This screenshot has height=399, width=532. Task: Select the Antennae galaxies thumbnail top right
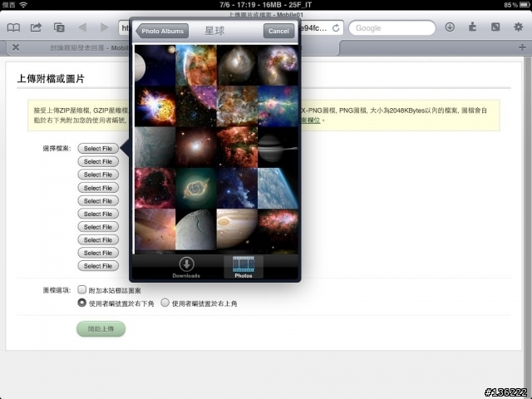click(x=278, y=65)
